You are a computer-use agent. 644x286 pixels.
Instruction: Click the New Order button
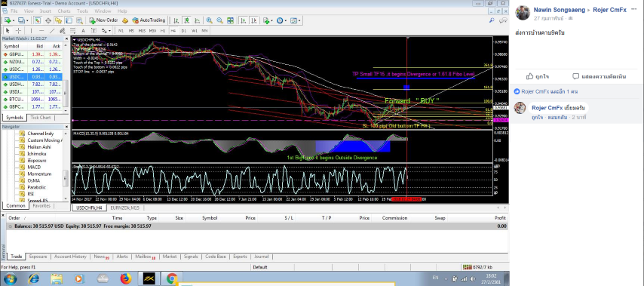(x=103, y=20)
